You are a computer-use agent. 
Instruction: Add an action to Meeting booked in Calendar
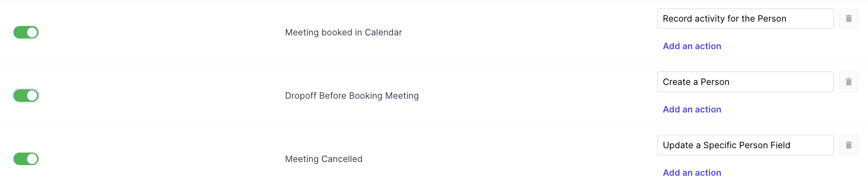point(692,46)
